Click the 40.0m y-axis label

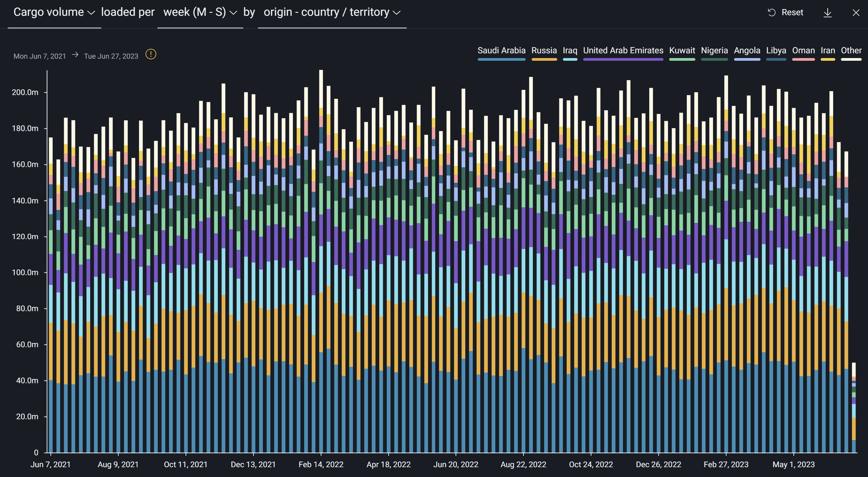[x=27, y=380]
